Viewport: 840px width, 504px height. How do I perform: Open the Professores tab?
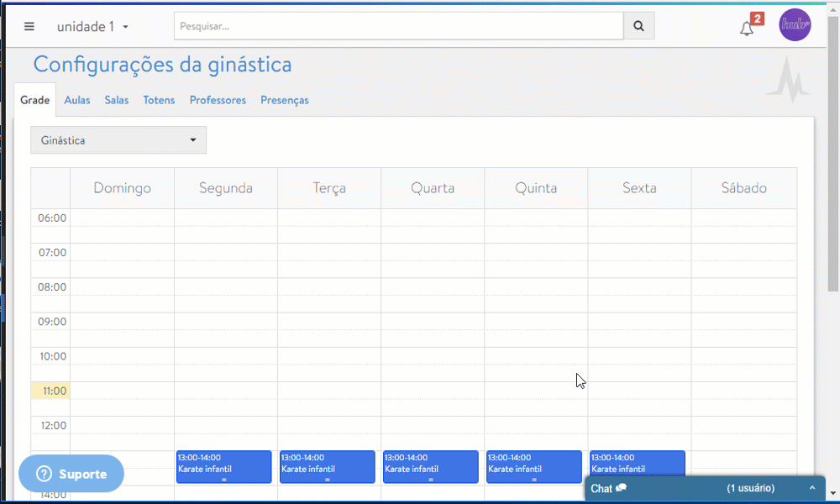(x=218, y=100)
